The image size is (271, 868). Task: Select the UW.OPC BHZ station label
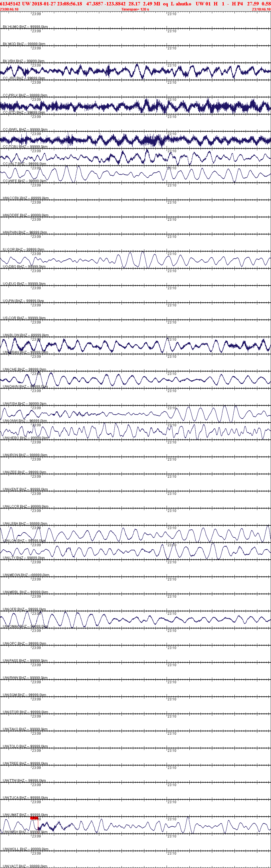tap(25, 644)
